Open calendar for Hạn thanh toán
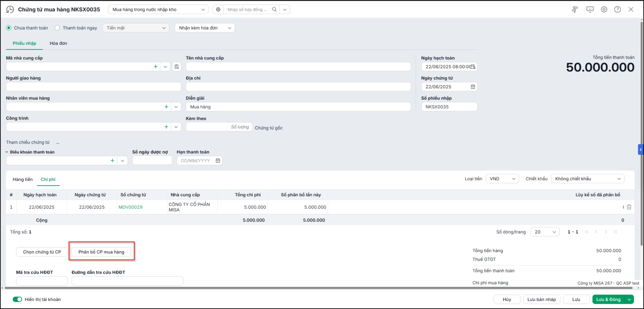This screenshot has height=309, width=644. [x=218, y=161]
